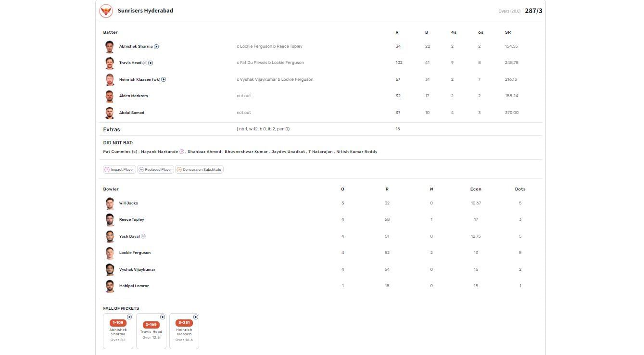Viewport: 644px width, 355px height.
Task: Click play icon on 2-165 wicket card
Action: coord(163,317)
